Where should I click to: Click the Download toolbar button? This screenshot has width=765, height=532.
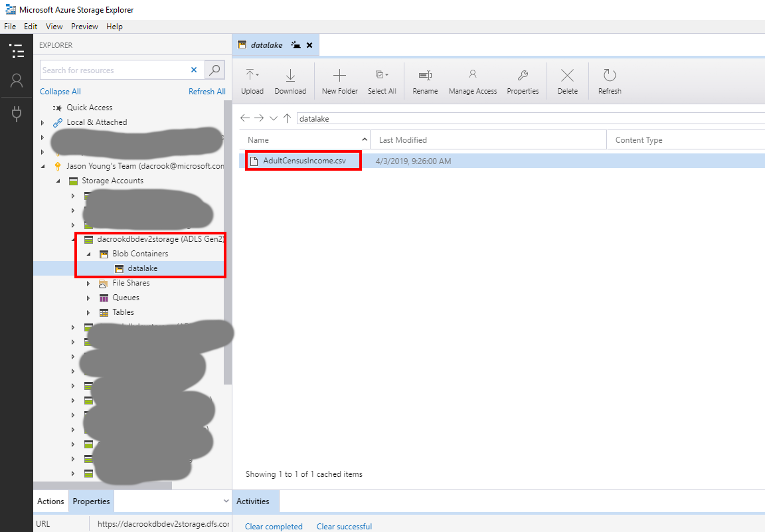click(x=290, y=81)
